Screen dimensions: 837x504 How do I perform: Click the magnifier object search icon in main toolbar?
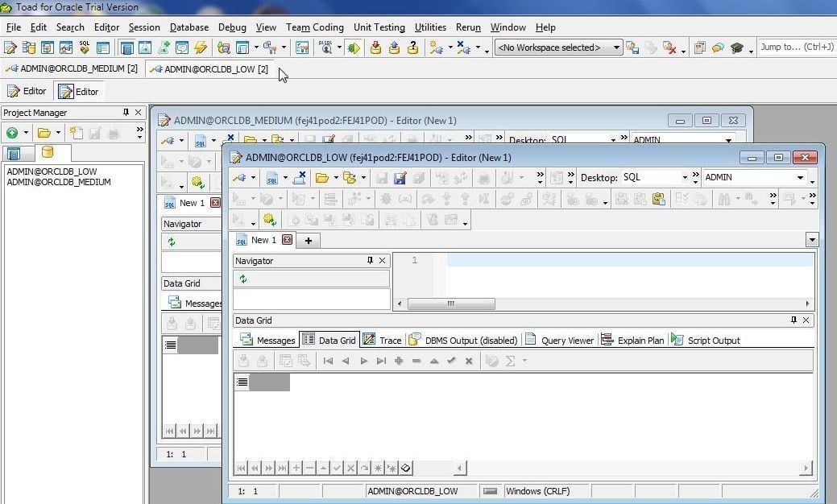(x=224, y=48)
